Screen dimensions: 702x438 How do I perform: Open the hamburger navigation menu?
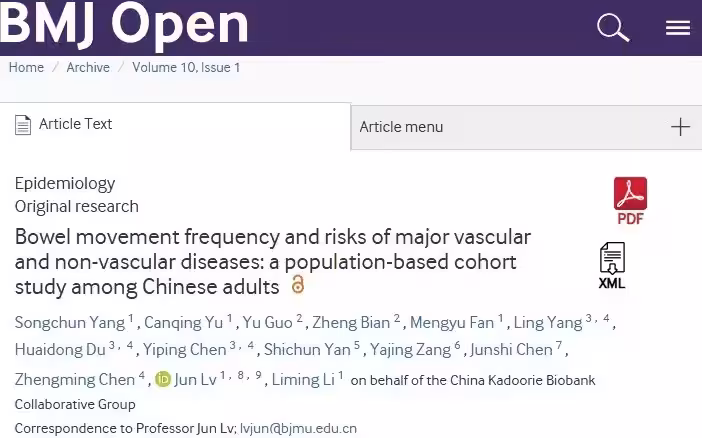click(678, 28)
